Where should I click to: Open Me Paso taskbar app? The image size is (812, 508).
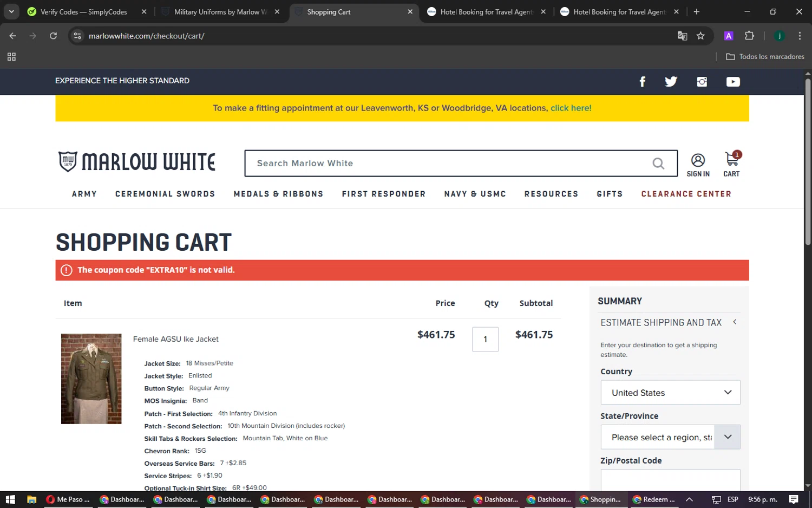click(x=68, y=499)
